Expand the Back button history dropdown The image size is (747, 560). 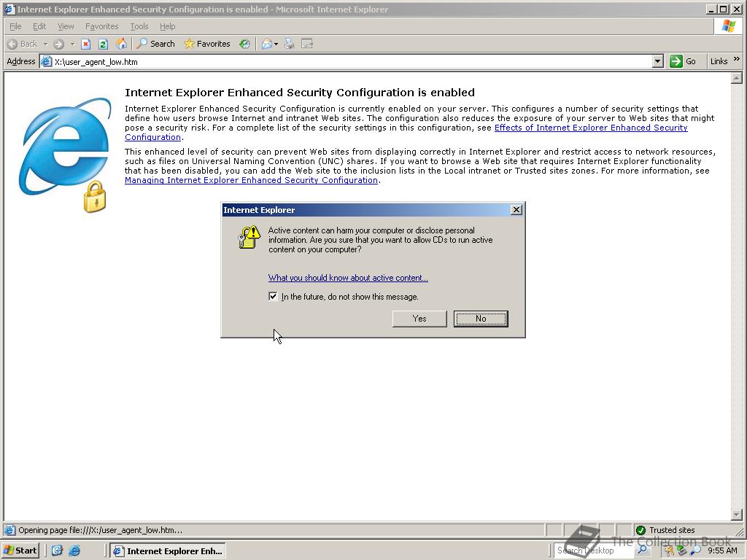coord(46,44)
